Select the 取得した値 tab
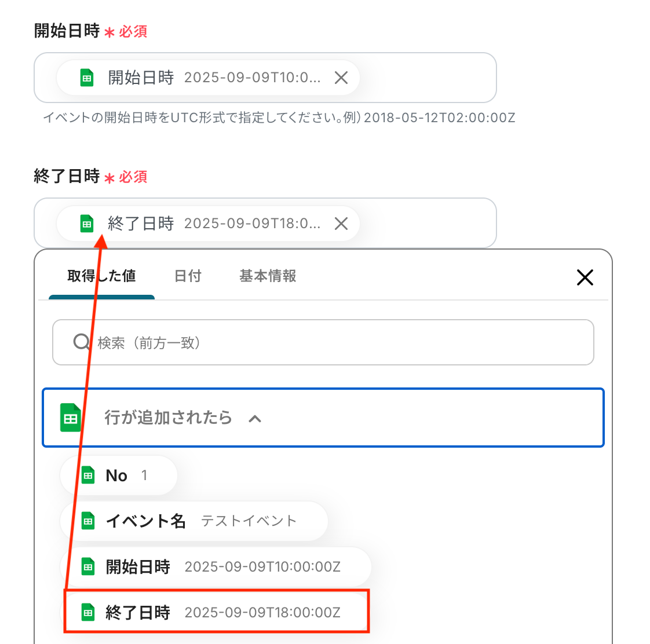 [x=101, y=276]
